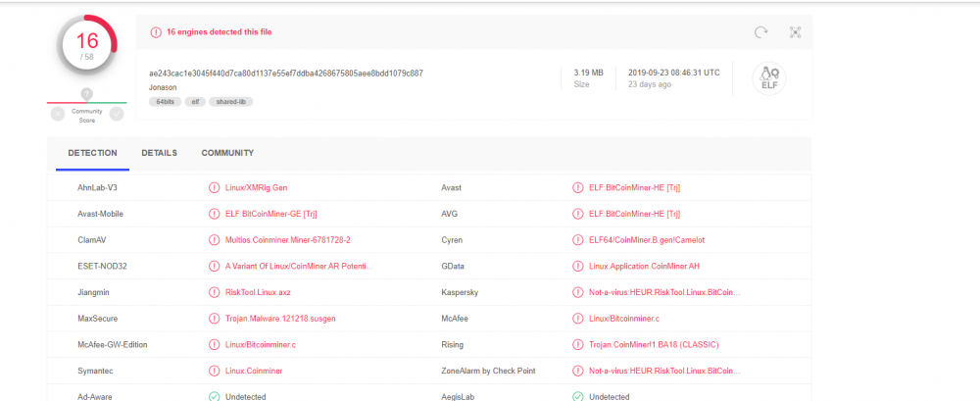The width and height of the screenshot is (980, 401).
Task: Click the shared-lib tag
Action: (x=231, y=101)
